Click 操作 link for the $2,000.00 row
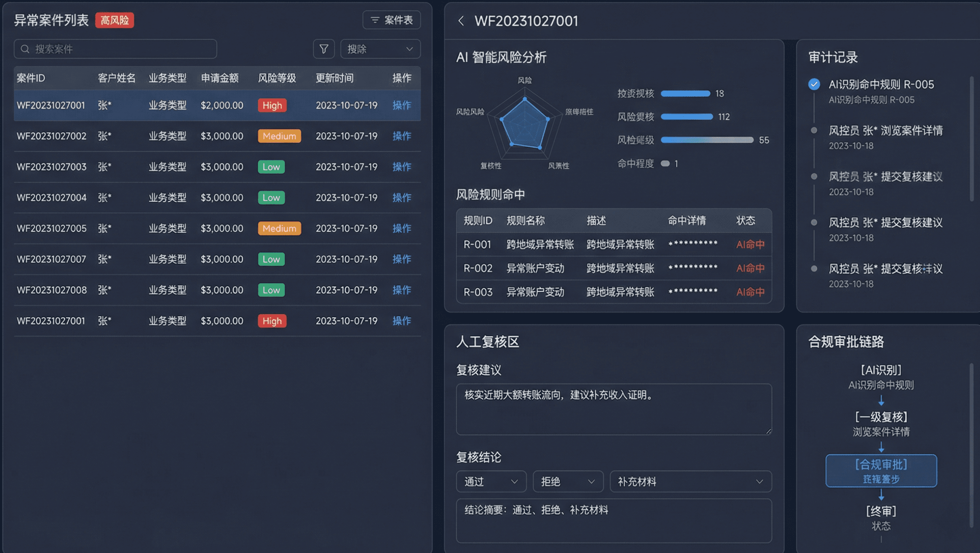This screenshot has width=980, height=553. click(x=402, y=105)
